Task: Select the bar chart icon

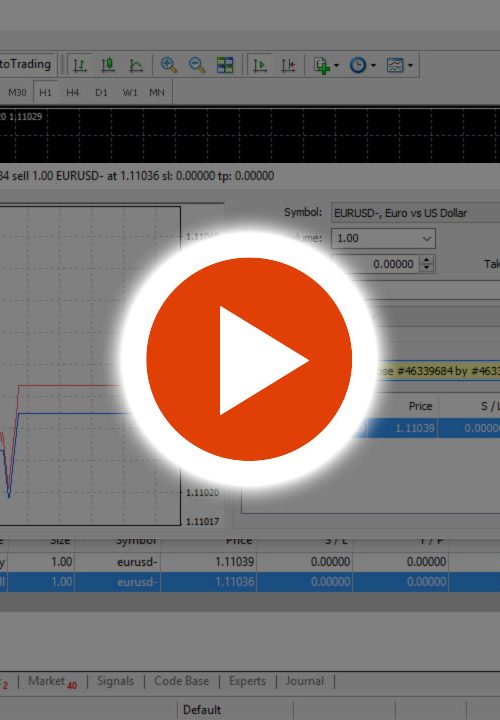Action: pos(80,65)
